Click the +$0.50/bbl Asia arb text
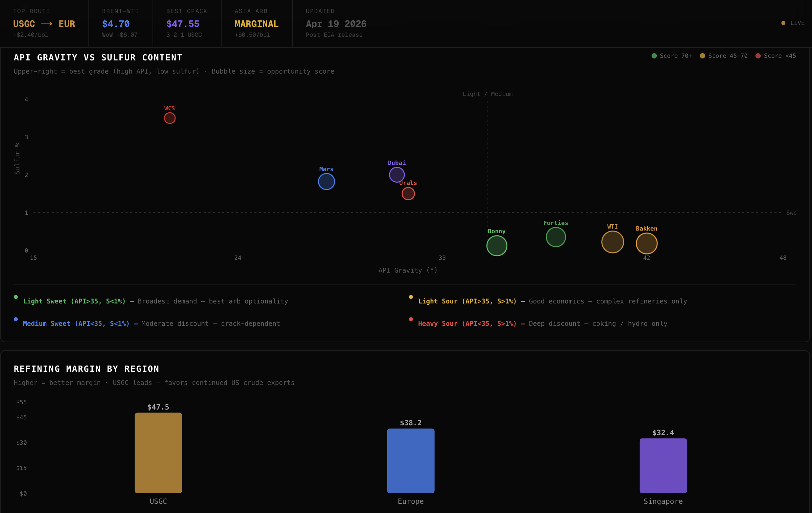Image resolution: width=812 pixels, height=513 pixels. pos(252,35)
